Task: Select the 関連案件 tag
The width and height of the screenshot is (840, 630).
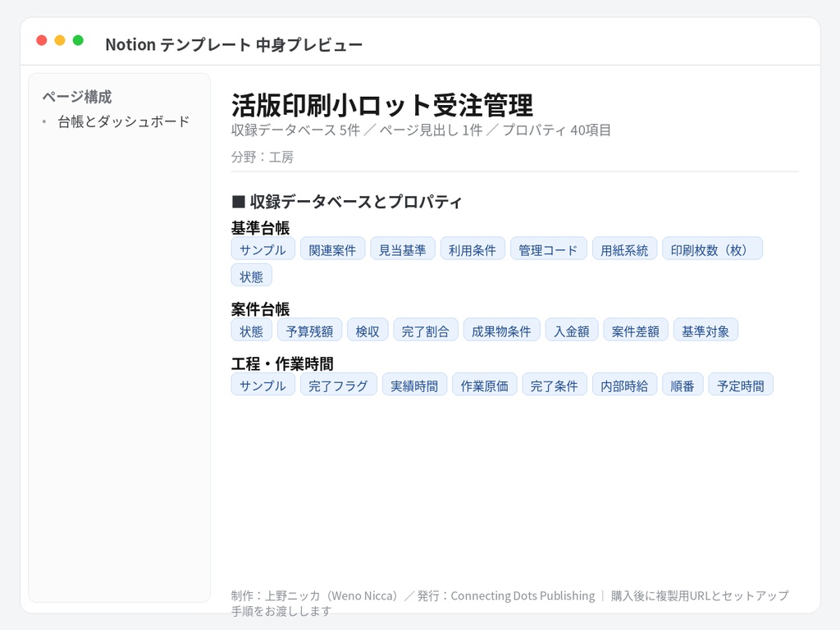Action: tap(333, 249)
